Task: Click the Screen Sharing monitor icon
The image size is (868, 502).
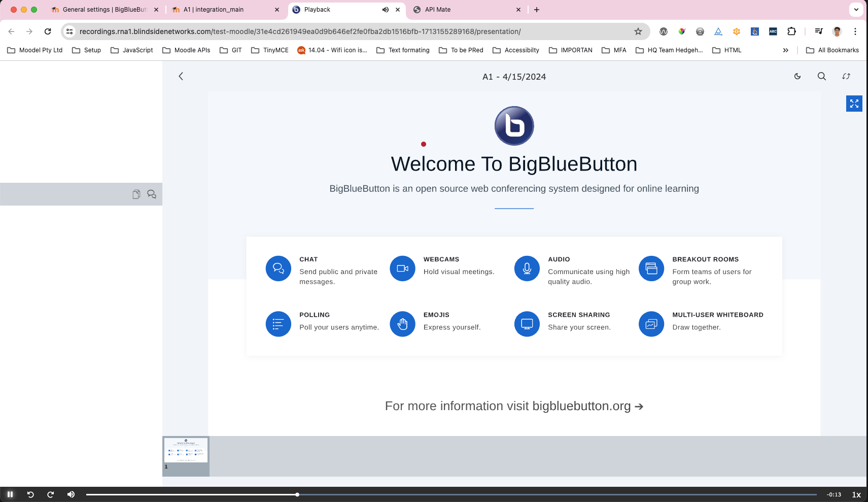Action: [x=527, y=324]
